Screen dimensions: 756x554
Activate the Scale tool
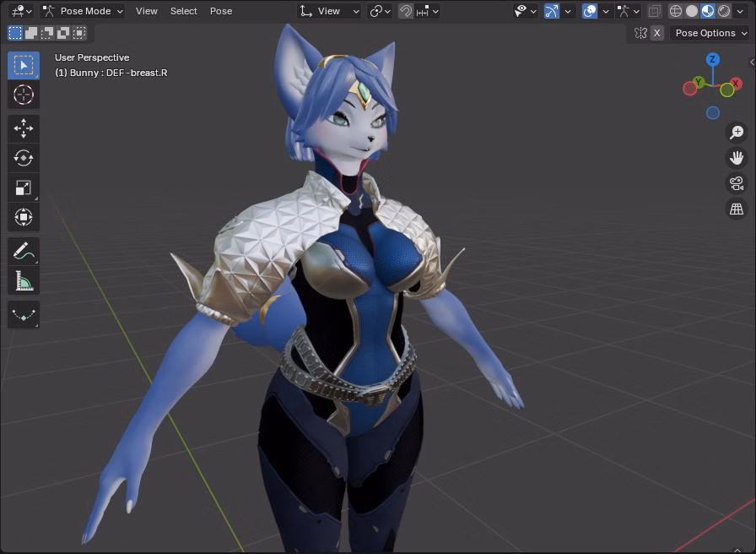[23, 187]
